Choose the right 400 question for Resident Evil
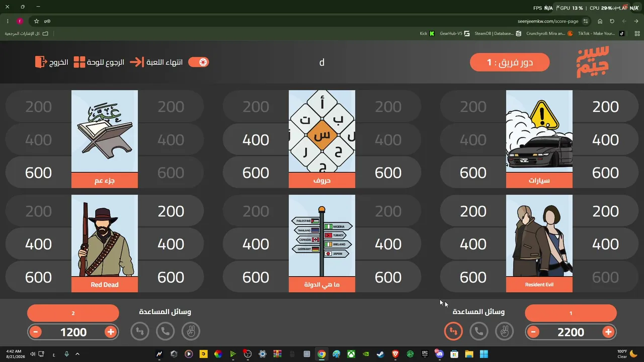 click(x=605, y=244)
